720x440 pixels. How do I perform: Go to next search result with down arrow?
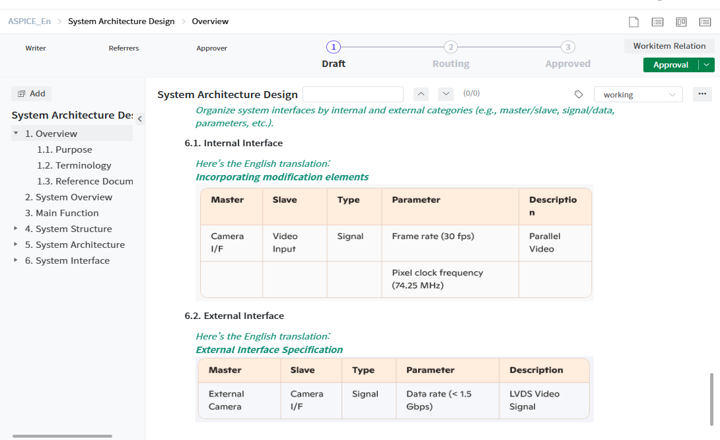[x=446, y=94]
